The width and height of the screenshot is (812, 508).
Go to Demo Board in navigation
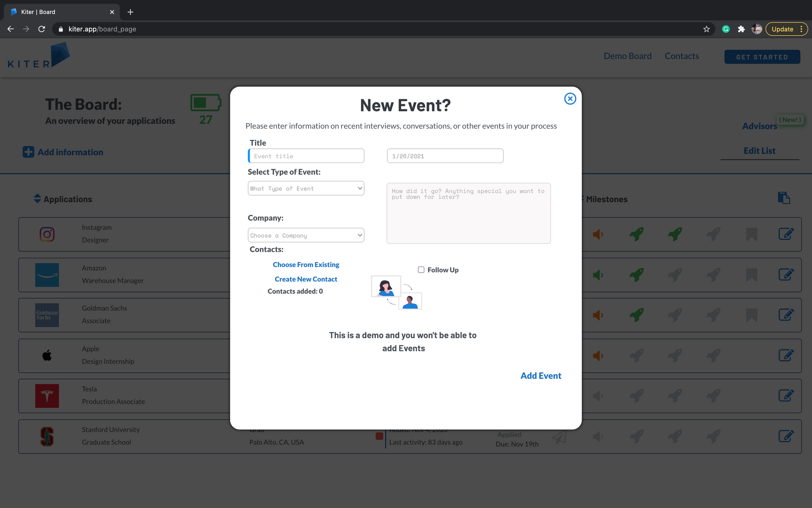[x=627, y=56]
